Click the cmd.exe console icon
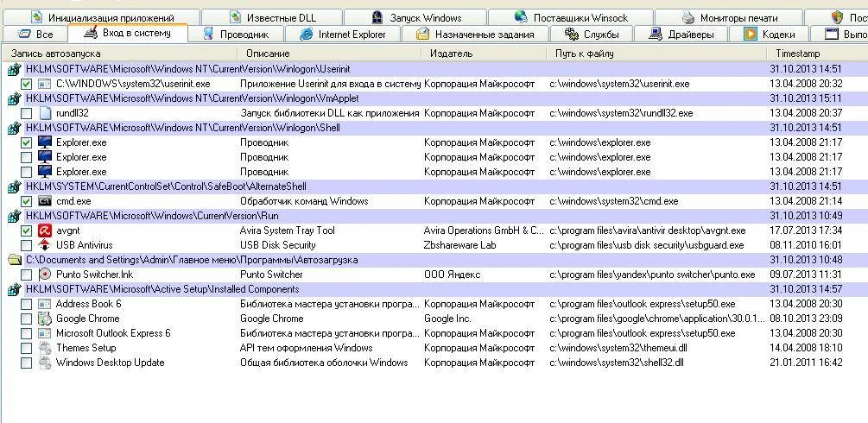 click(x=45, y=201)
